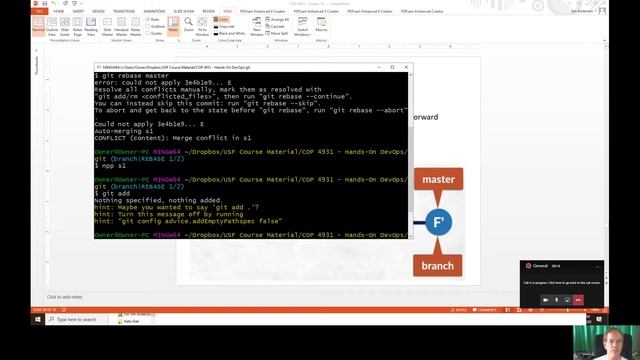Click Slide Sorter icon in status bar
The width and height of the screenshot is (640, 360).
coord(519,310)
